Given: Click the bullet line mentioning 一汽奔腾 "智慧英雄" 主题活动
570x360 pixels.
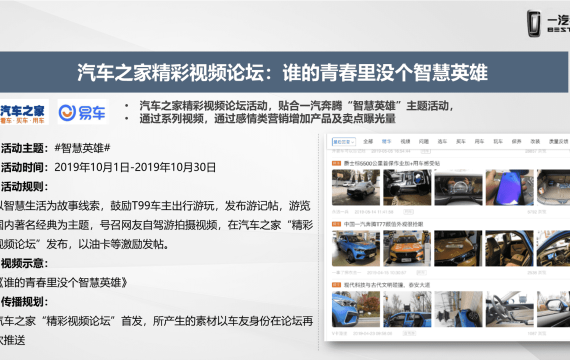Looking at the screenshot, I should (297, 106).
